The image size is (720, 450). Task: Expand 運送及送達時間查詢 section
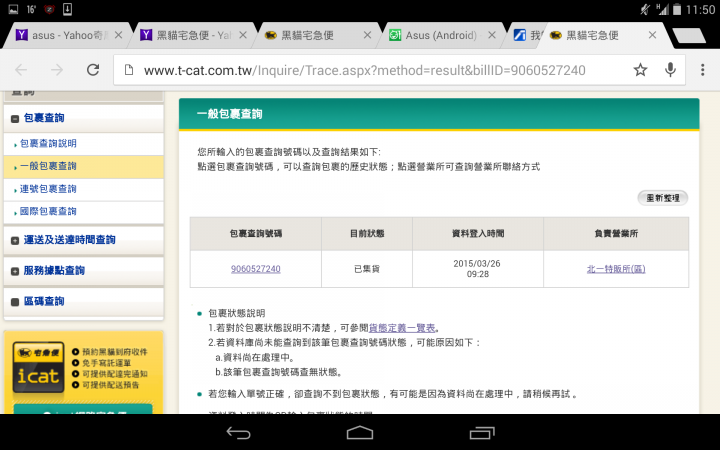coord(15,241)
